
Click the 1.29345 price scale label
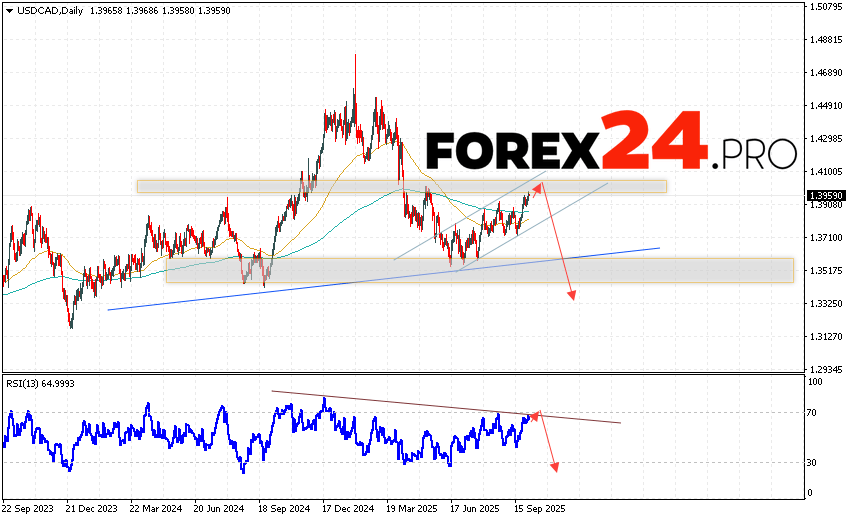pos(827,368)
